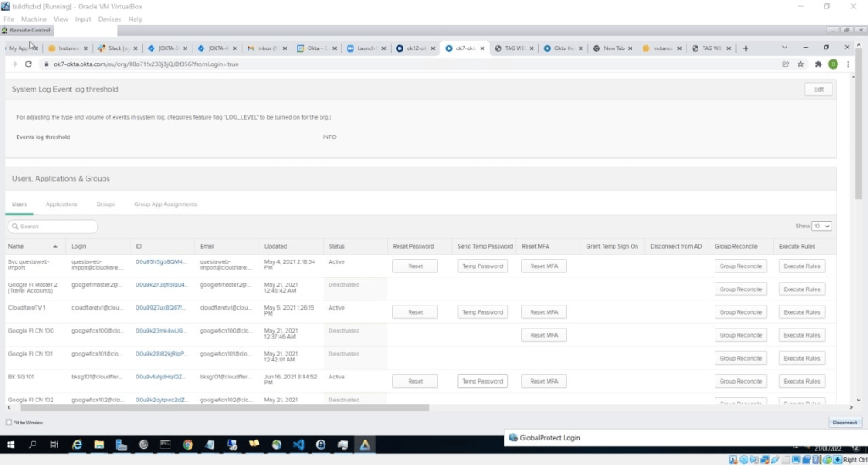Open the Devices menu in VirtualBox

[109, 19]
